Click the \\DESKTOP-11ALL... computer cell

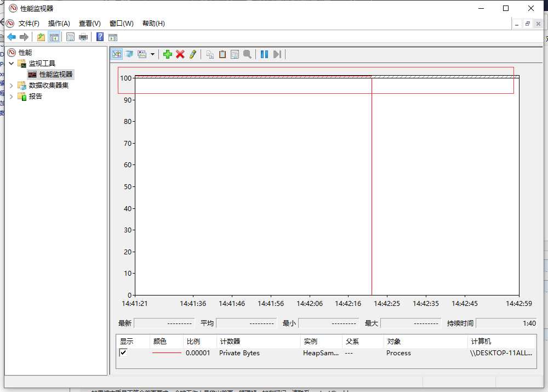[501, 353]
